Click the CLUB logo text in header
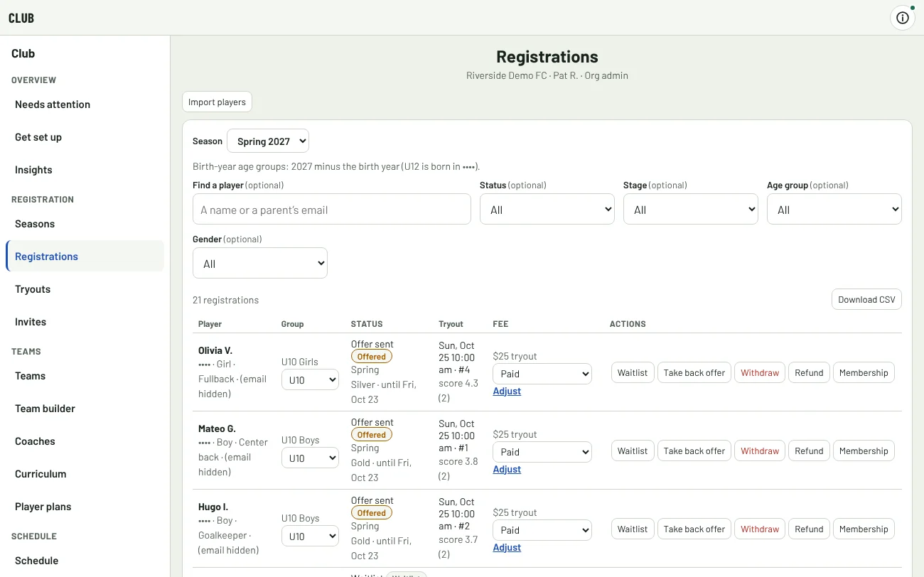The height and width of the screenshot is (577, 924). coord(21,18)
